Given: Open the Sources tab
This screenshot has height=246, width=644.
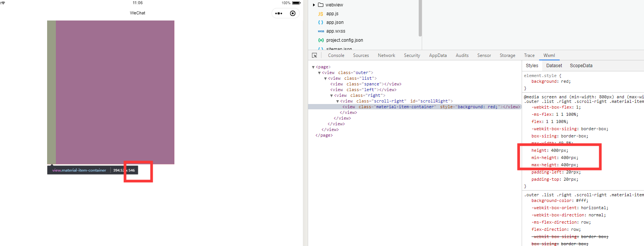Looking at the screenshot, I should coord(361,55).
